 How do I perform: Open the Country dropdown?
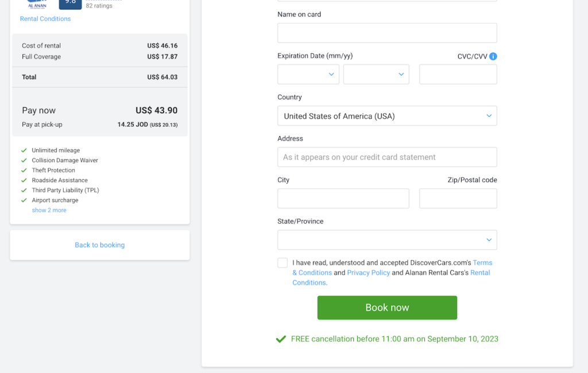387,116
